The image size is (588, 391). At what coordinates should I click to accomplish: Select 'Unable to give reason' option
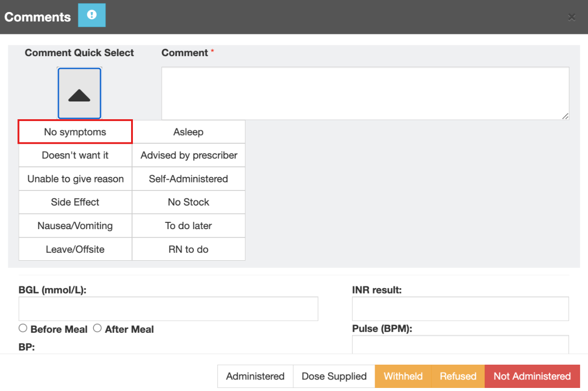point(75,179)
